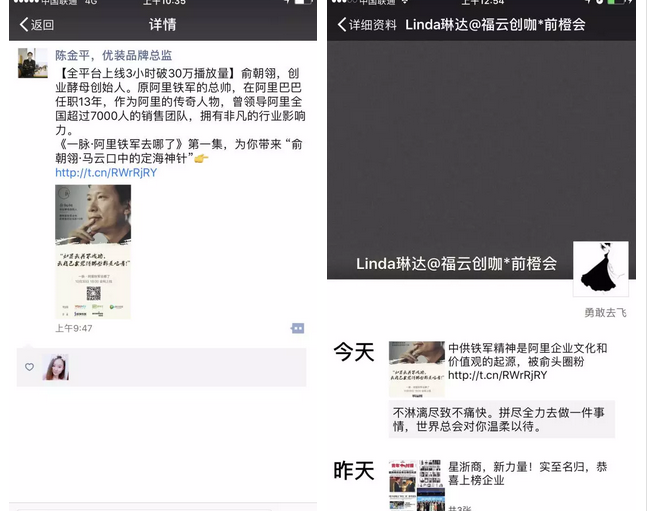Tap the 返回 back arrow
The width and height of the screenshot is (647, 511).
click(x=36, y=25)
